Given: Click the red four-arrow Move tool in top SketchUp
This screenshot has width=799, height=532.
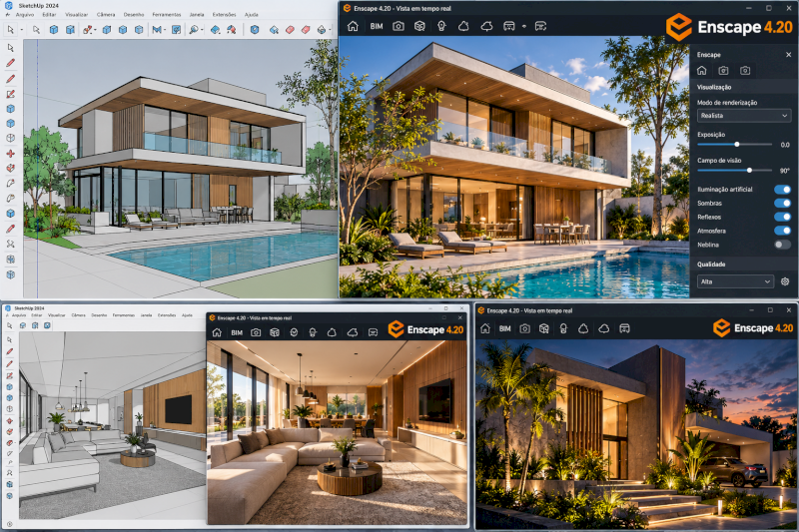Looking at the screenshot, I should click(x=10, y=154).
